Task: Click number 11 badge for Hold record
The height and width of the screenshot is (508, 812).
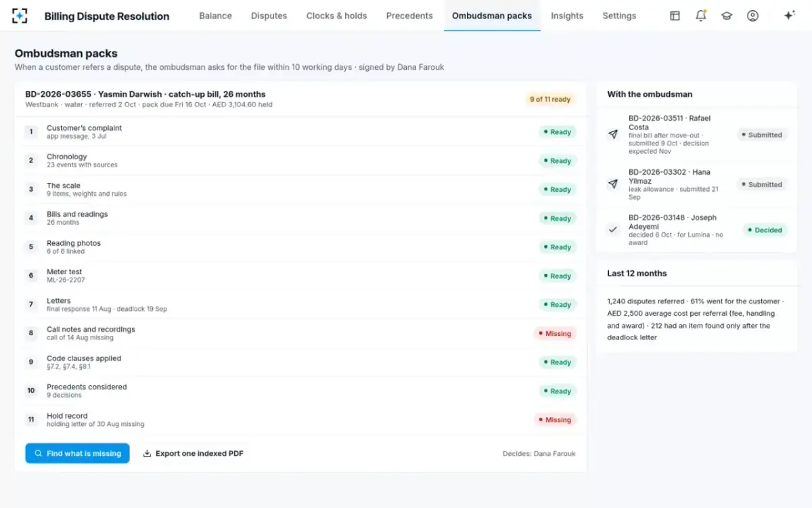Action: click(31, 420)
